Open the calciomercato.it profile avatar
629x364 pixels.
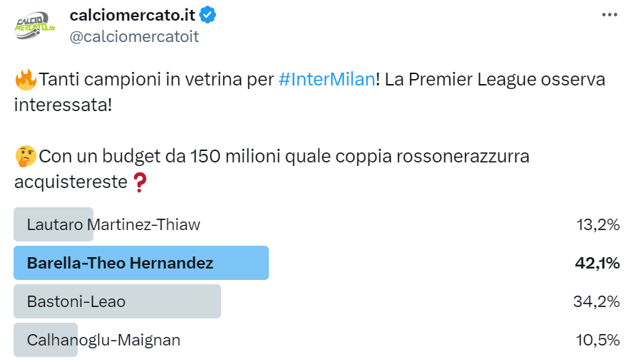click(x=35, y=25)
